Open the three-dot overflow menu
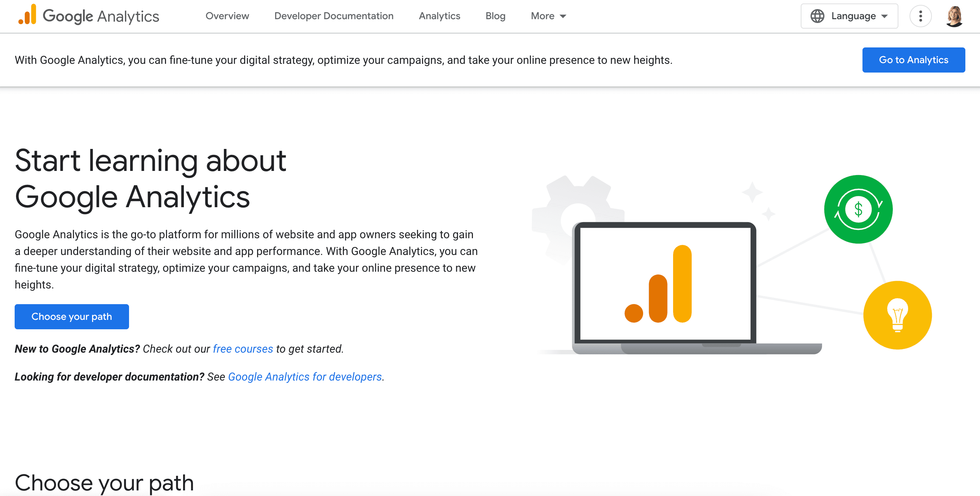This screenshot has width=980, height=496. point(920,16)
